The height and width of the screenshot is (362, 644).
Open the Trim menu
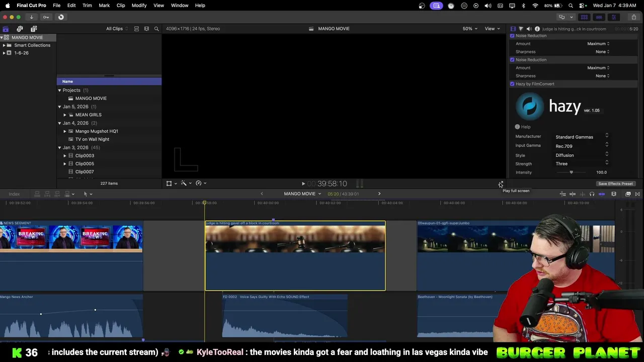(87, 6)
